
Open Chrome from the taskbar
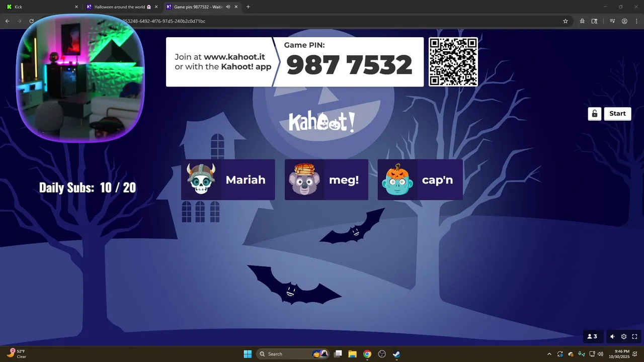coord(367,354)
